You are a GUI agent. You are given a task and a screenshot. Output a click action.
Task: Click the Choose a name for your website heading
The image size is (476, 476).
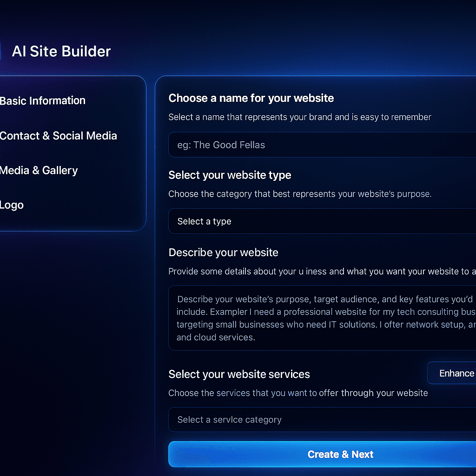(x=251, y=98)
